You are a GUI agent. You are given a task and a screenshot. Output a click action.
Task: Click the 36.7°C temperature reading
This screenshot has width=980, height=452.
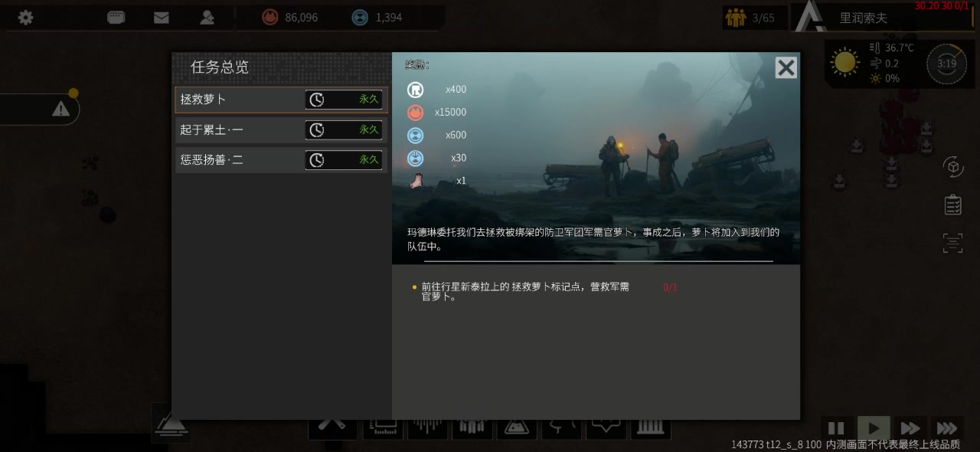900,47
